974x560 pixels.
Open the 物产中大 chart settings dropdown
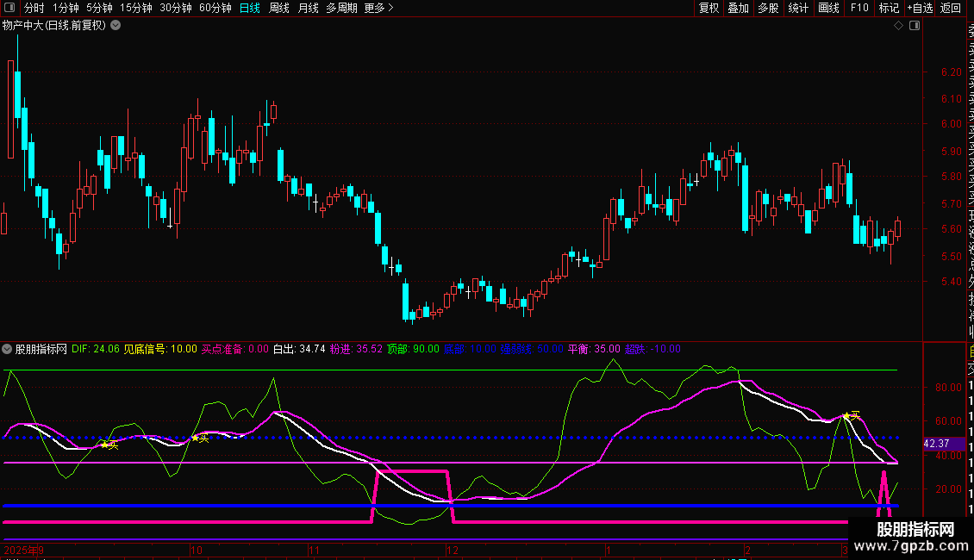click(116, 26)
